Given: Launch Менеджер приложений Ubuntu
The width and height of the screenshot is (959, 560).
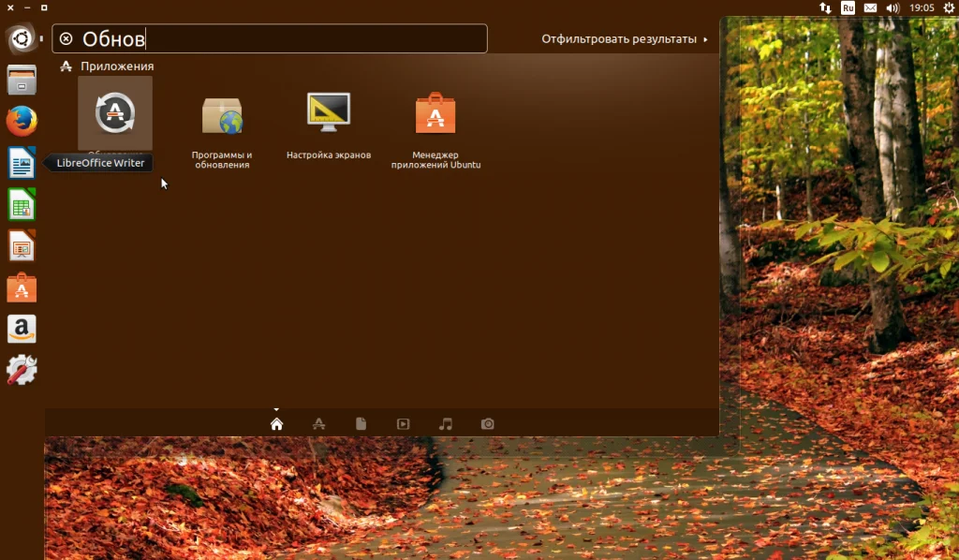Looking at the screenshot, I should (435, 116).
